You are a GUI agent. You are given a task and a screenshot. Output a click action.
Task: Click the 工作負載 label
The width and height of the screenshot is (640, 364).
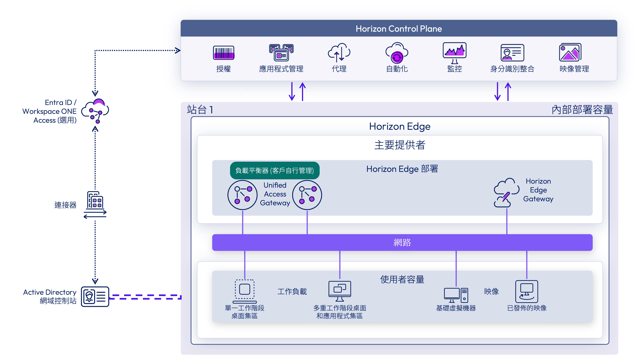(x=292, y=291)
